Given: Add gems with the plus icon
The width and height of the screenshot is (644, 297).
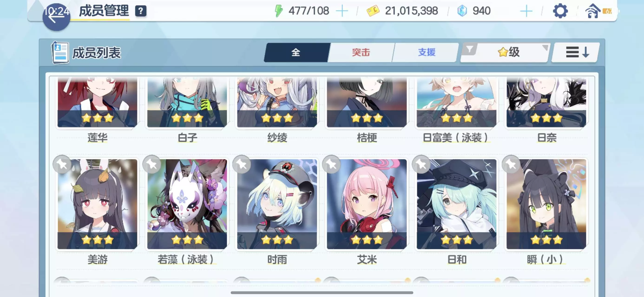Looking at the screenshot, I should [x=526, y=11].
